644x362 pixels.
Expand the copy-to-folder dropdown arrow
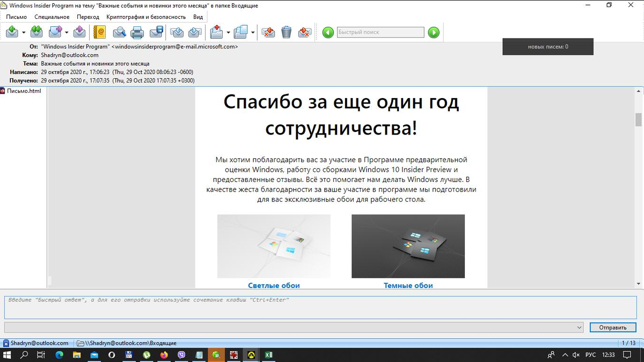(253, 33)
